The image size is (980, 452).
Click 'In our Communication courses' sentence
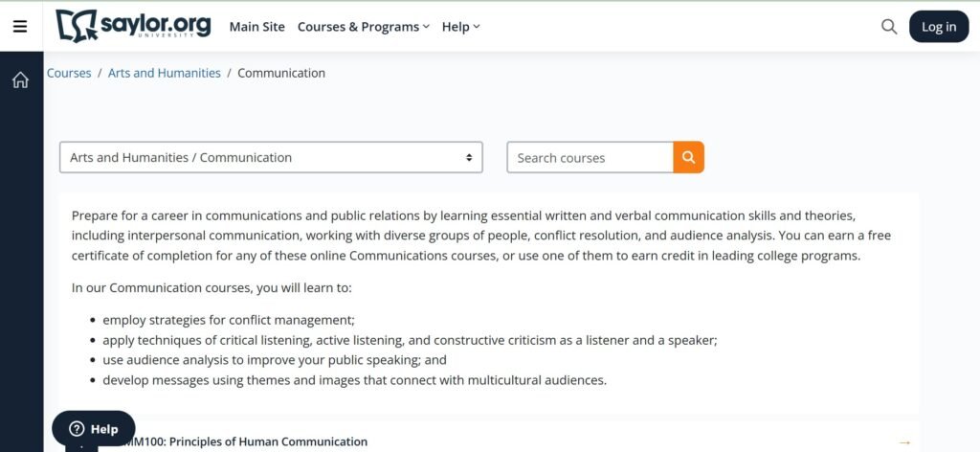pyautogui.click(x=212, y=288)
